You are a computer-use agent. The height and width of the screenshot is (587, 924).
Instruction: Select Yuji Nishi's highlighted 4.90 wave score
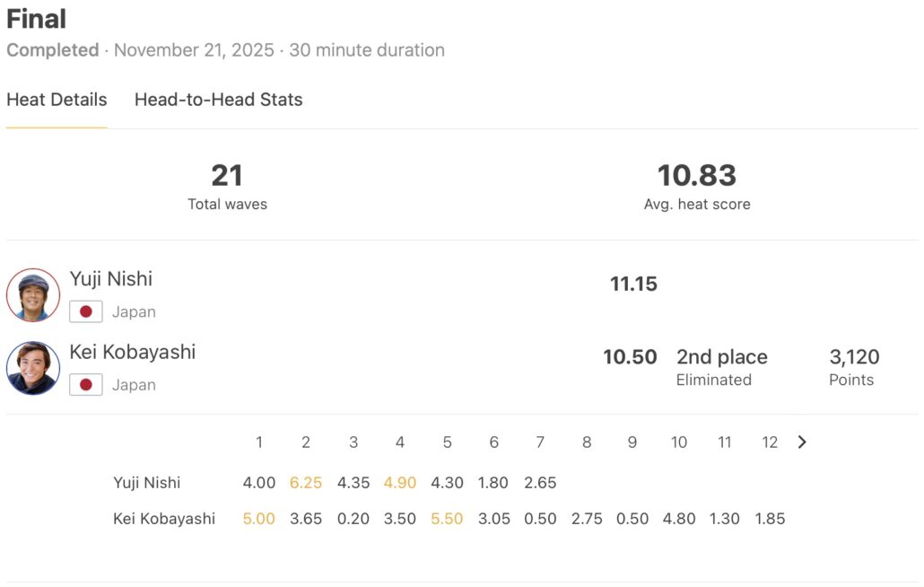coord(400,483)
